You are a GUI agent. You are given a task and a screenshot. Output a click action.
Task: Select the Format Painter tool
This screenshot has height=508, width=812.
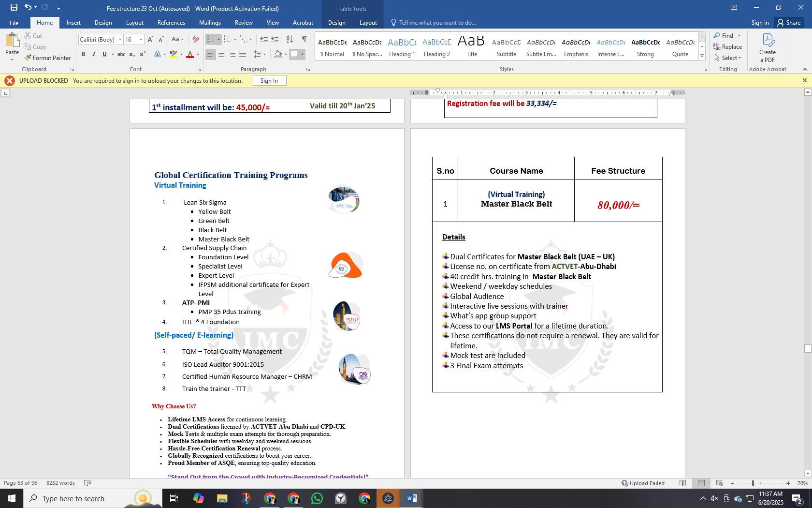pyautogui.click(x=47, y=58)
